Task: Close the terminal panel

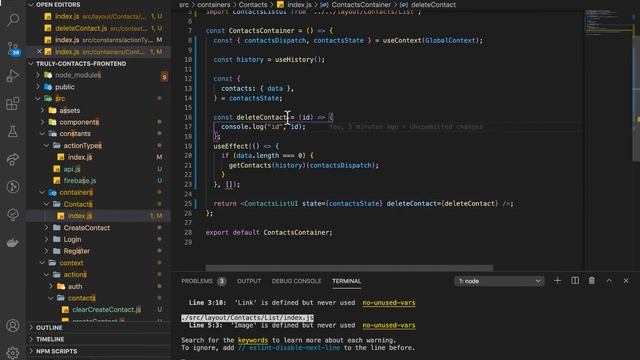Action: click(x=626, y=281)
